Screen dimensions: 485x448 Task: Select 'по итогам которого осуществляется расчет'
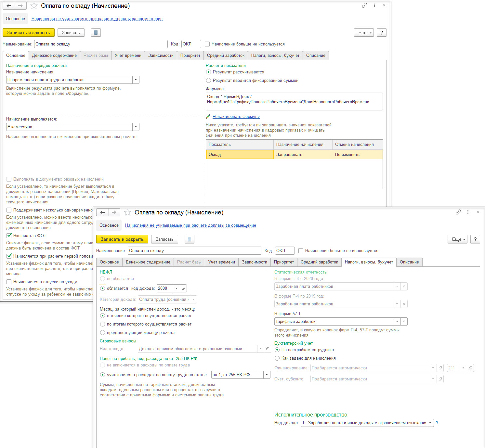coord(103,324)
